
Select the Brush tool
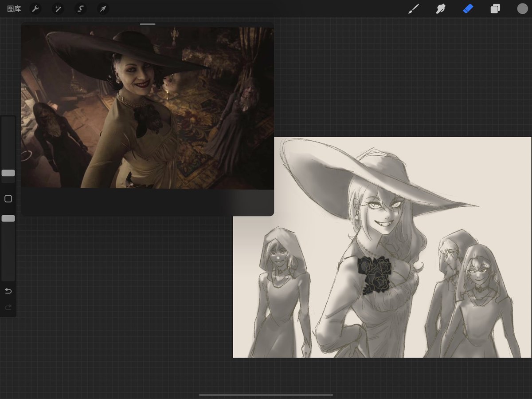coord(413,9)
